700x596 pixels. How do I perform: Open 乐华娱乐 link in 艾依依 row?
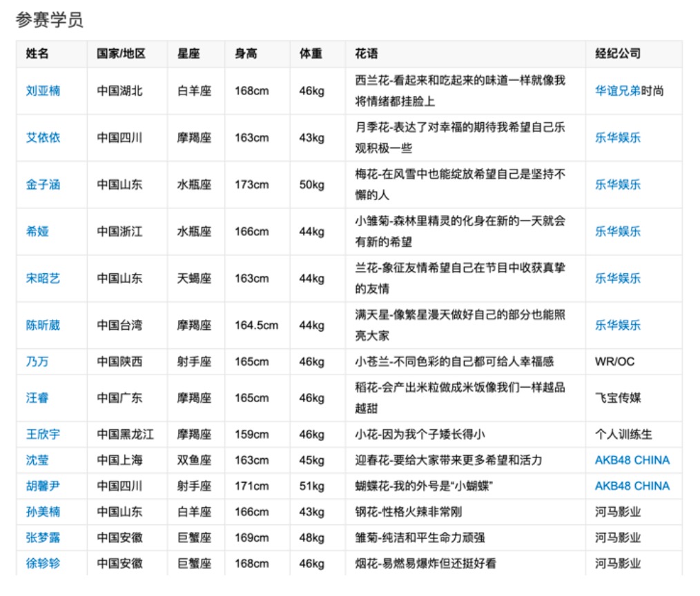click(618, 138)
